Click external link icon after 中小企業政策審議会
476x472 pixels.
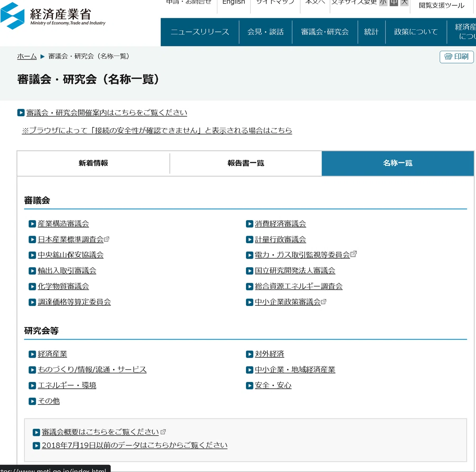[324, 302]
